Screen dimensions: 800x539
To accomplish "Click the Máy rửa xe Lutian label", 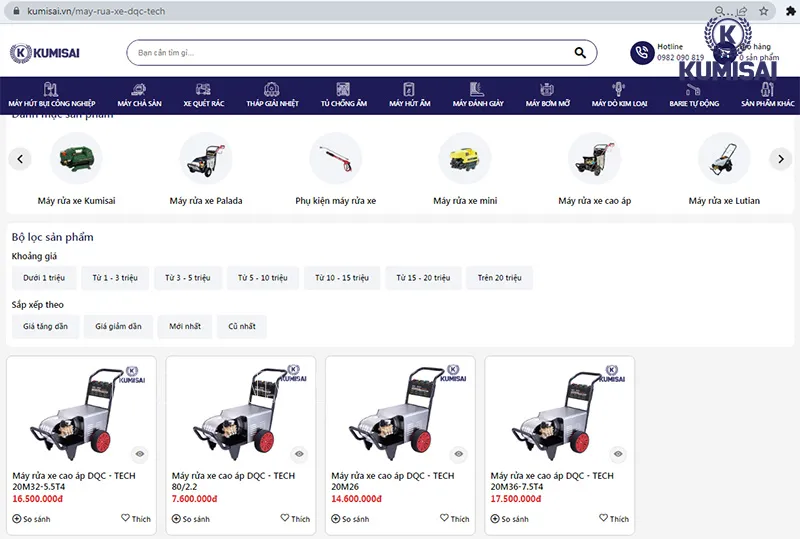I will tap(724, 201).
